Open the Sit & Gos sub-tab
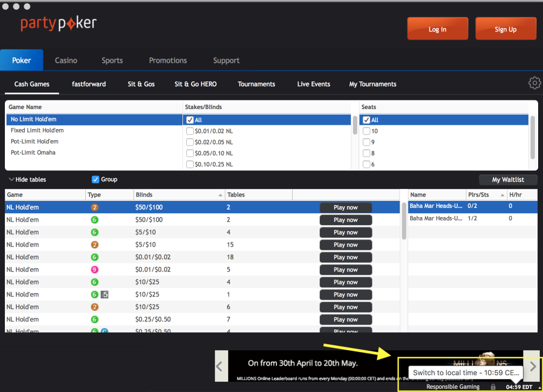The image size is (543, 392). pyautogui.click(x=141, y=84)
